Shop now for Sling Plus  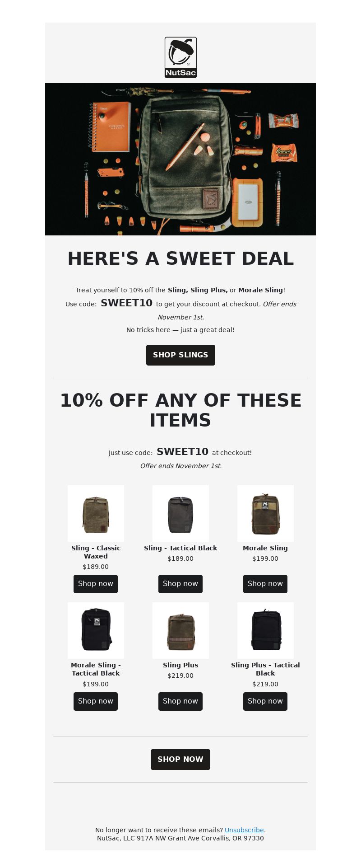click(x=180, y=701)
